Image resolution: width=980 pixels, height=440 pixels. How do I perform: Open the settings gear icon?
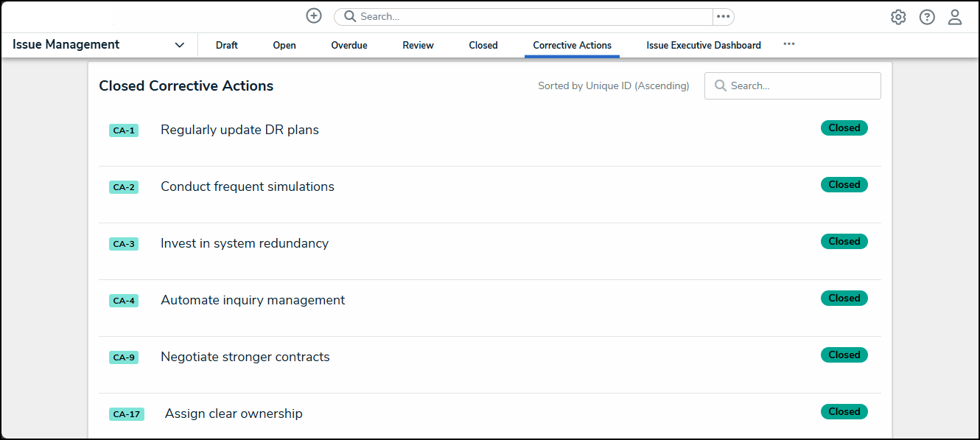click(x=898, y=17)
